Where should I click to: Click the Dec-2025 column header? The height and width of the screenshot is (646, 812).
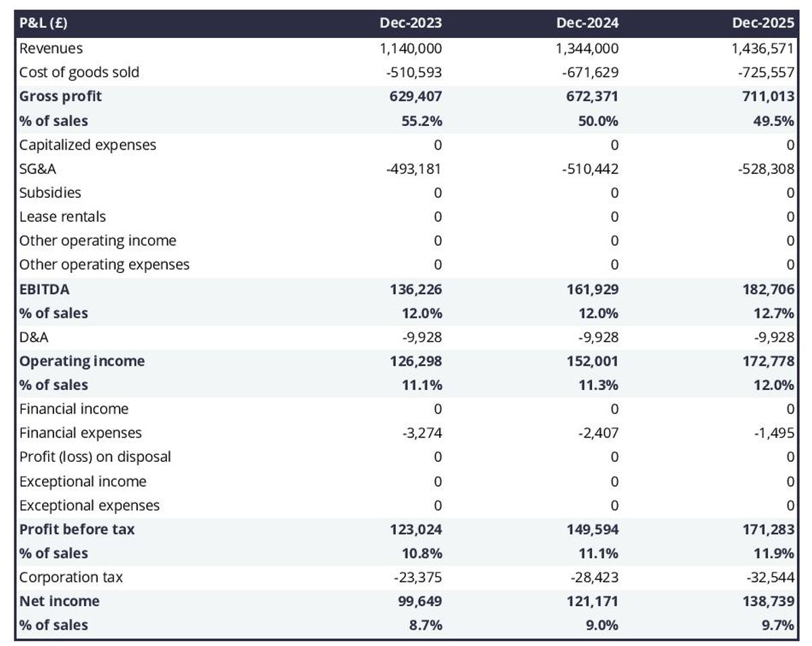pyautogui.click(x=763, y=24)
